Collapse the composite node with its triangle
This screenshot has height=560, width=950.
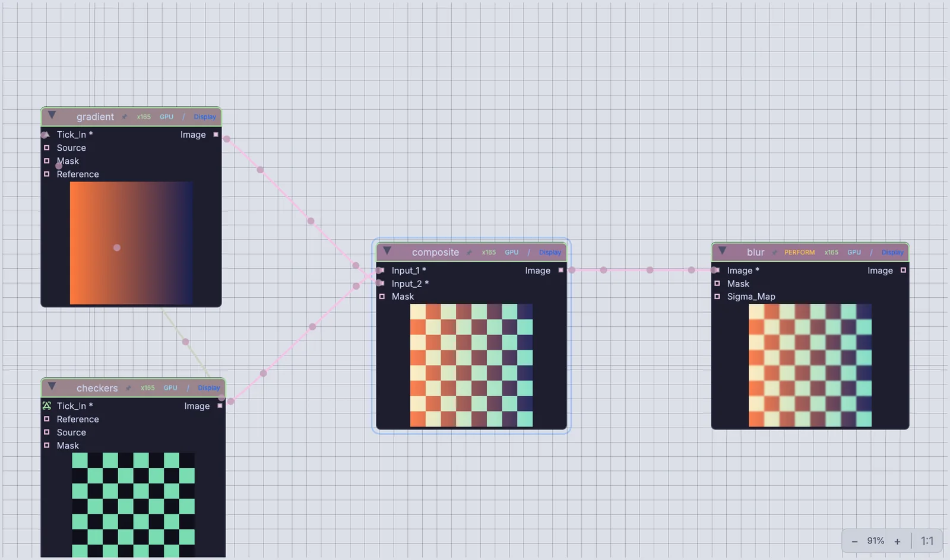pos(387,251)
